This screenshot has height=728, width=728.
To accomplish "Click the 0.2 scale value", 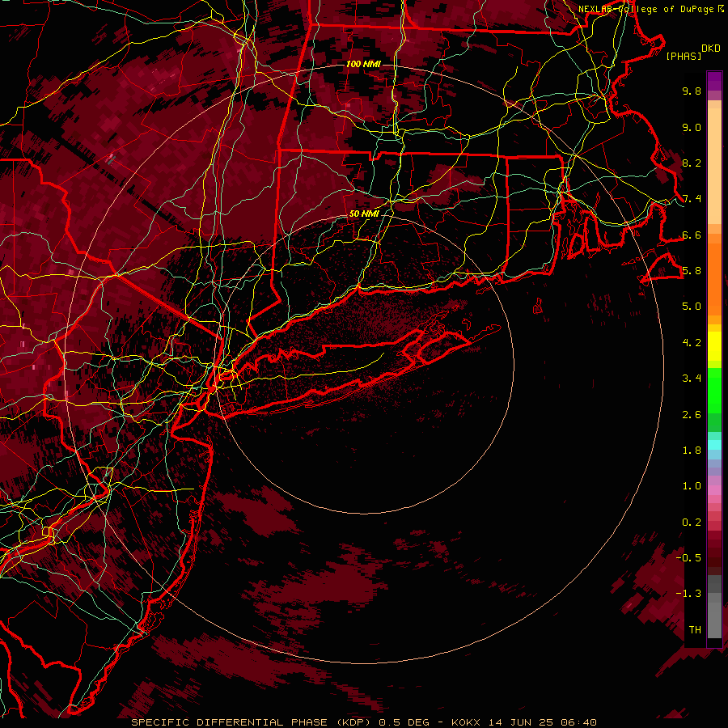I will coord(692,523).
